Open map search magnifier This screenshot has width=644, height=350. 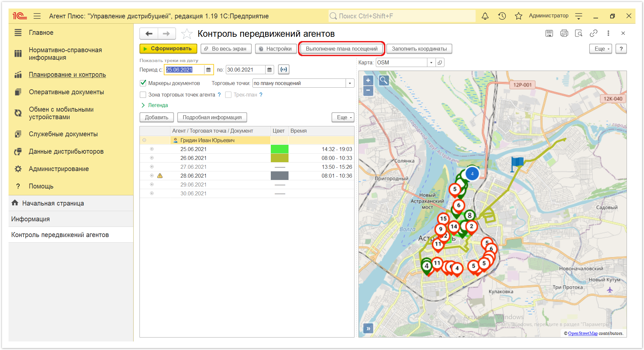coord(384,80)
